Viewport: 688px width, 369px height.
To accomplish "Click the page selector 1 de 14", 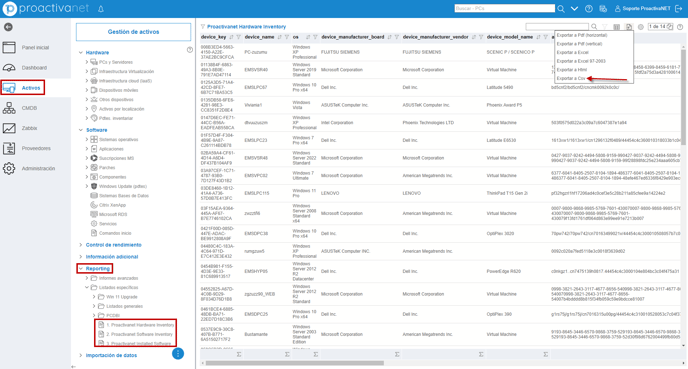I will [x=660, y=27].
